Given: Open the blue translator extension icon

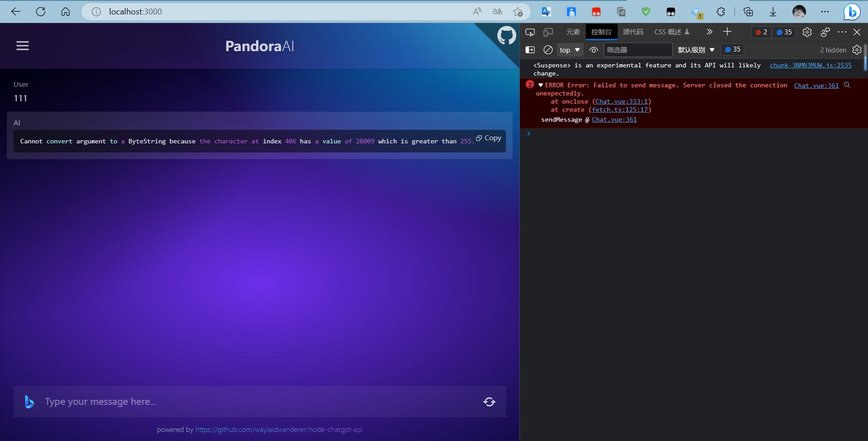Looking at the screenshot, I should (x=547, y=12).
